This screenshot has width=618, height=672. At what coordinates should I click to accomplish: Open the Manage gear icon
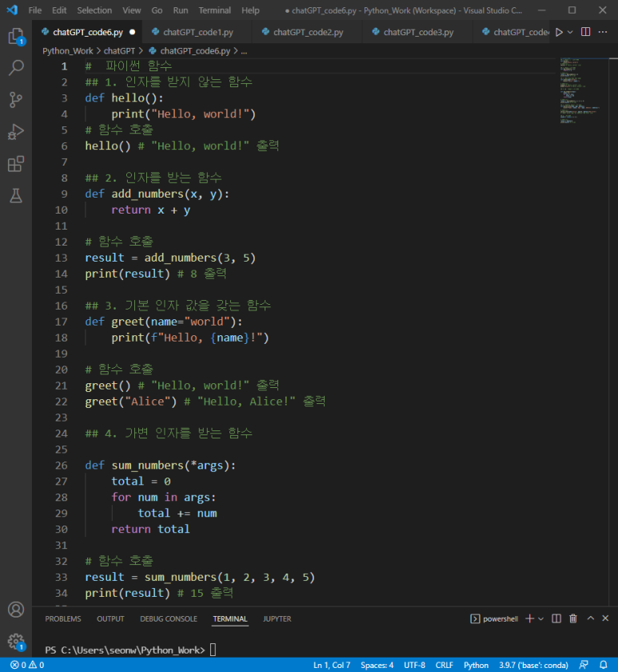pyautogui.click(x=16, y=642)
